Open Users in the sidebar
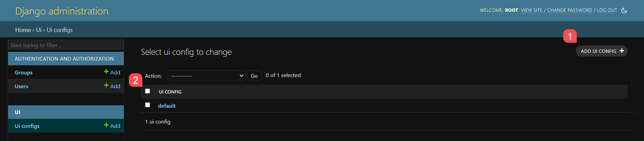This screenshot has width=644, height=141. (22, 86)
